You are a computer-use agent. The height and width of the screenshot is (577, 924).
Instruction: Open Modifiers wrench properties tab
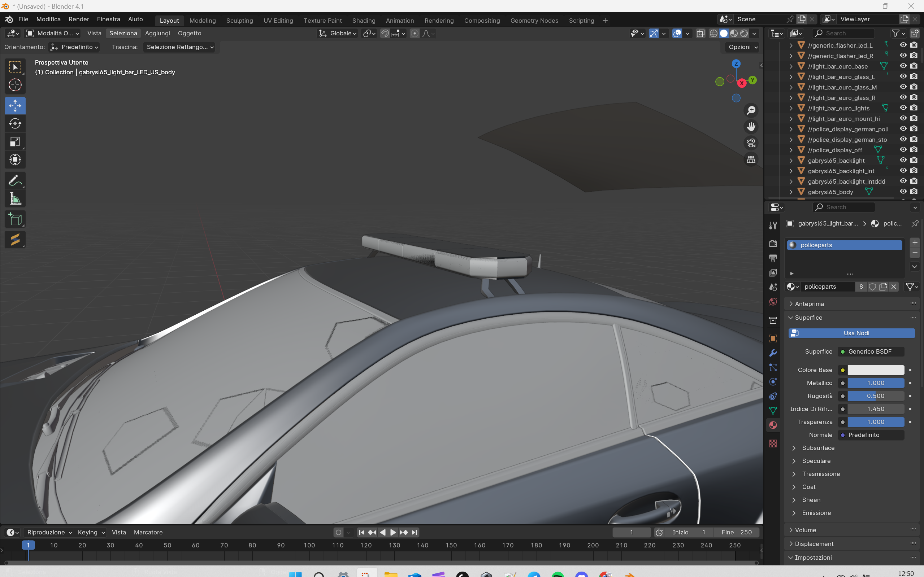click(x=773, y=353)
